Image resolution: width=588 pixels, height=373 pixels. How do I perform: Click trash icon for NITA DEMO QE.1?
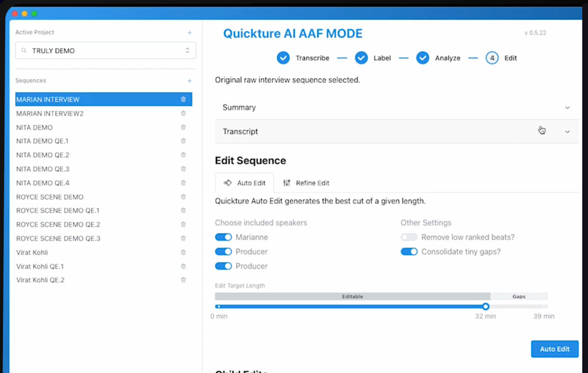tap(183, 141)
